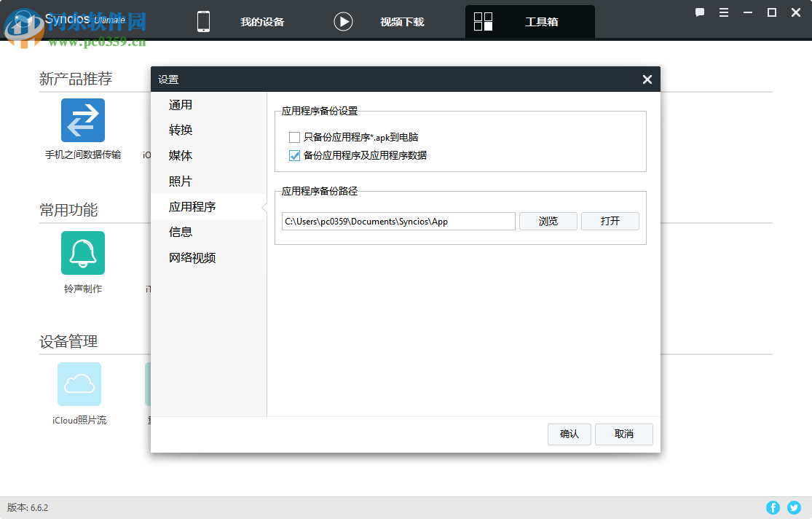Enable 只备份应用程序*.apk到电脑 option
The height and width of the screenshot is (519, 812).
pos(294,136)
